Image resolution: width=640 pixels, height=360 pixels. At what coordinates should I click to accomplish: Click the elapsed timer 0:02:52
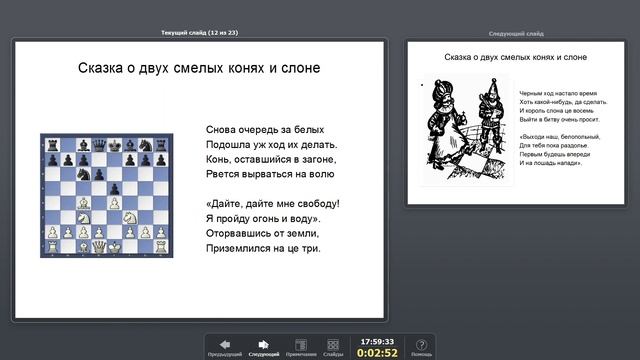click(377, 353)
